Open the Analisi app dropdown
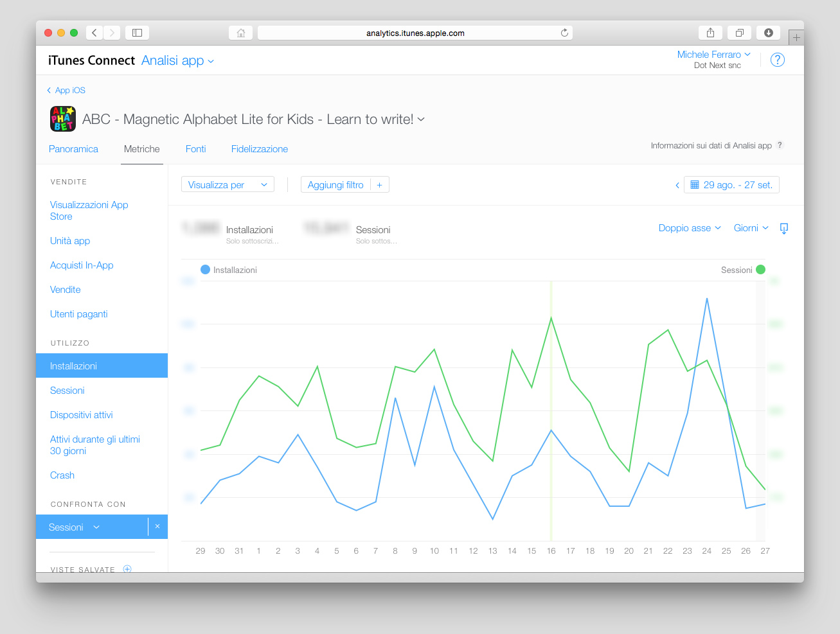Image resolution: width=840 pixels, height=634 pixels. 178,60
